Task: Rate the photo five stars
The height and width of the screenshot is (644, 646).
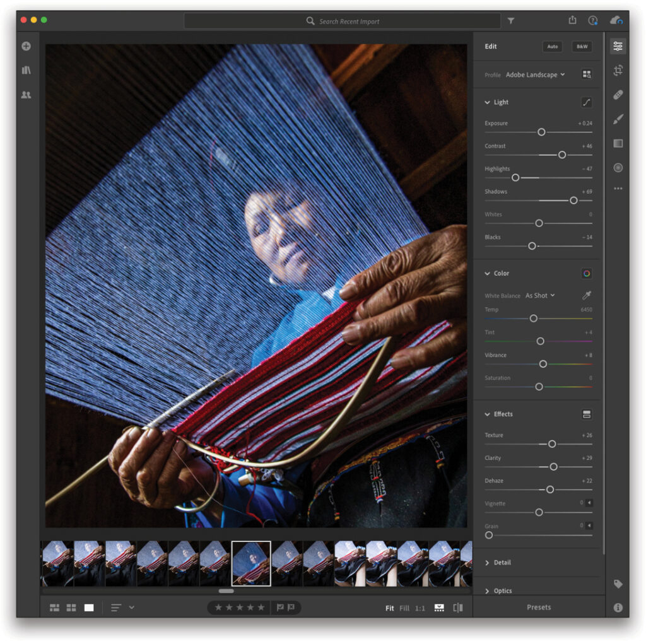Action: tap(261, 607)
